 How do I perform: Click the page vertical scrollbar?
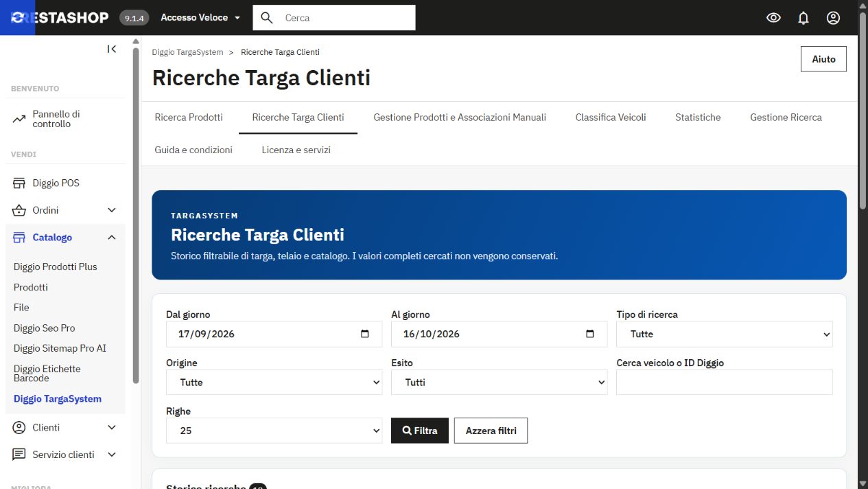click(x=863, y=110)
